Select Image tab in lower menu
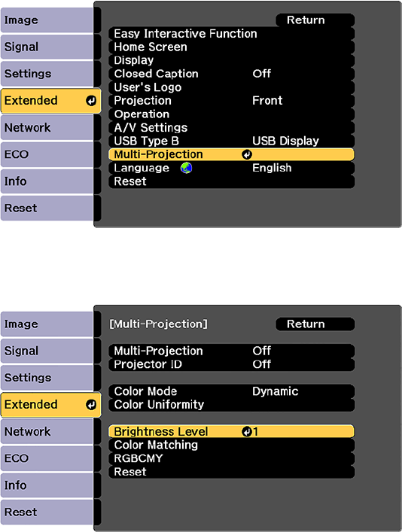The image size is (402, 532). (x=47, y=324)
